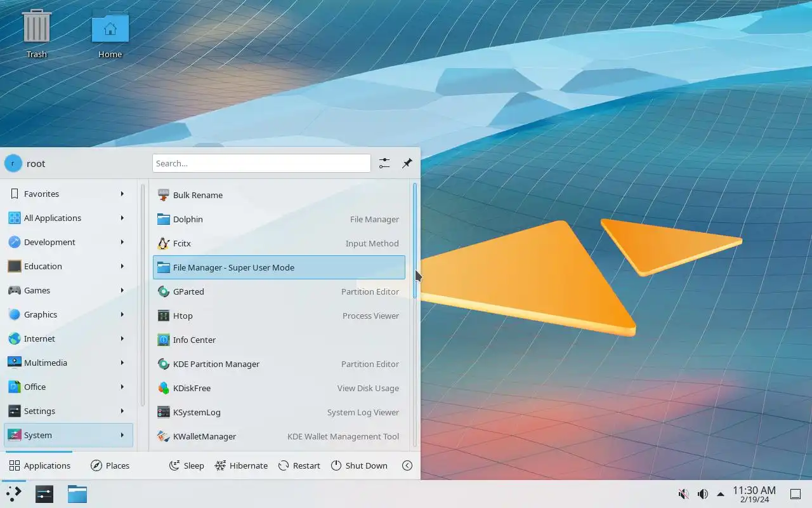Launch the GParted partition editor icon
This screenshot has height=508, width=812.
point(163,291)
